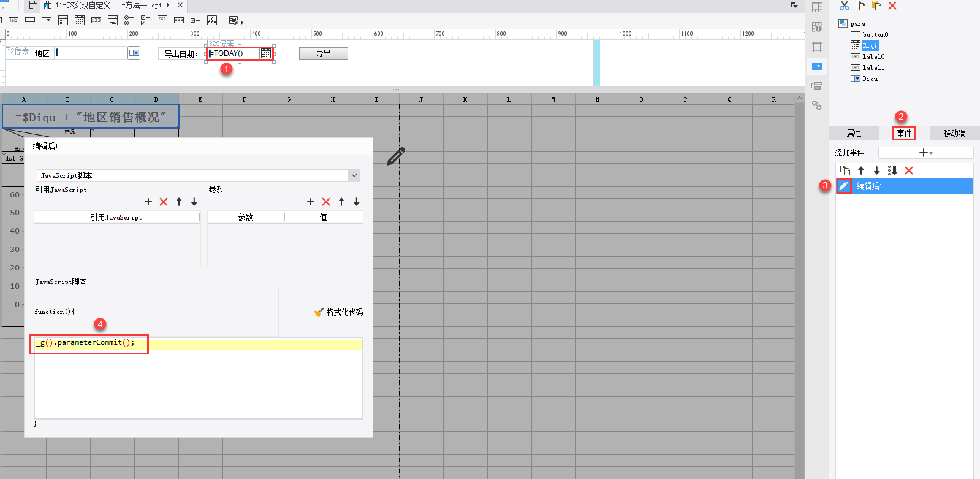Select label0 in widget tree

click(873, 57)
